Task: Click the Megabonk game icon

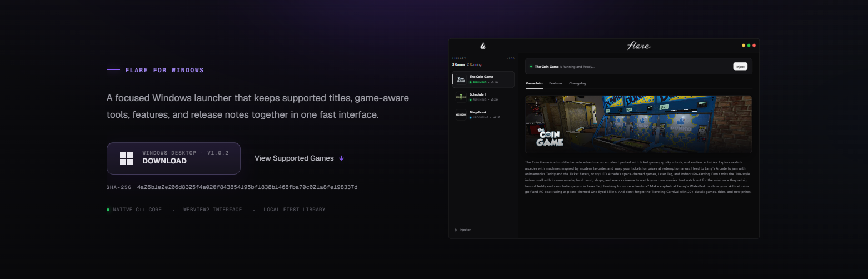Action: [461, 114]
